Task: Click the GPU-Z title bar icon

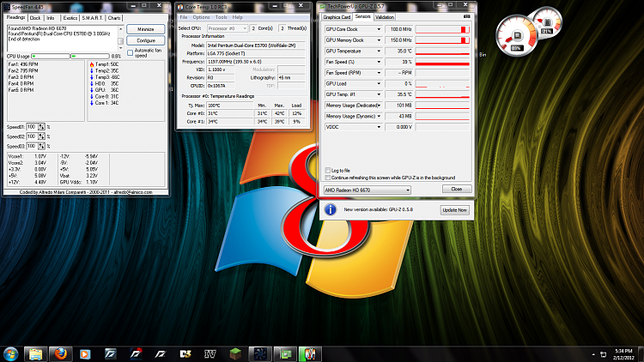Action: (x=323, y=7)
